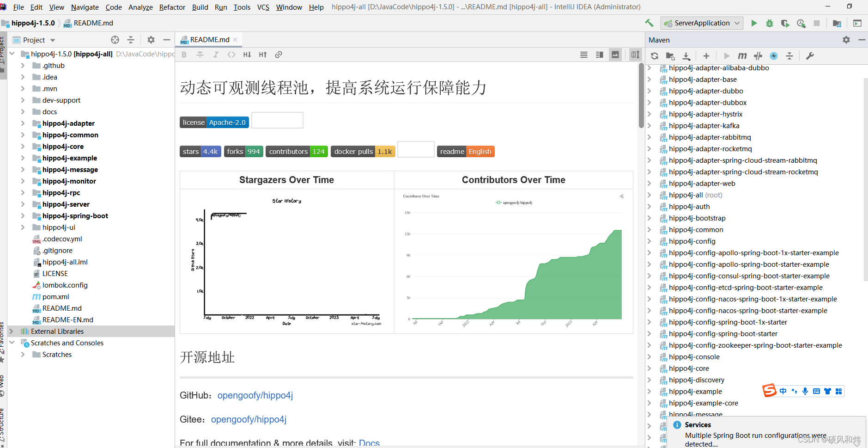868x448 pixels.
Task: Expand hippo4j-auth in Maven panel
Action: tap(649, 207)
